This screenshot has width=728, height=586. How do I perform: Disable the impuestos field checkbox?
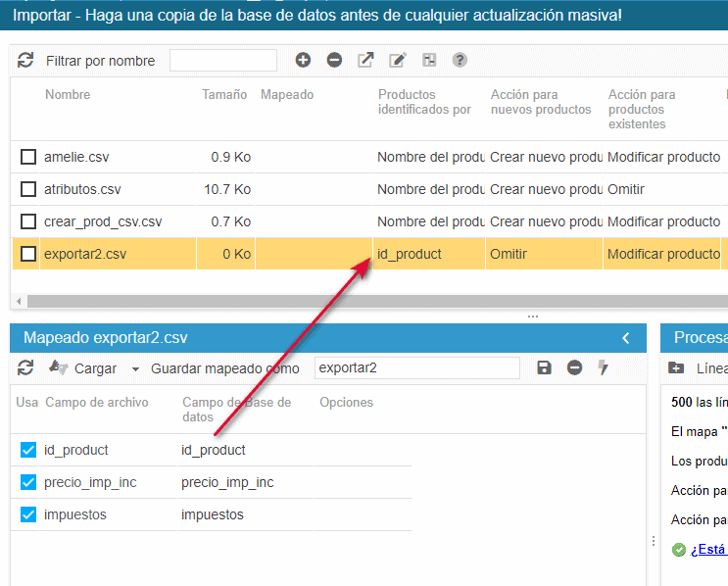click(28, 514)
